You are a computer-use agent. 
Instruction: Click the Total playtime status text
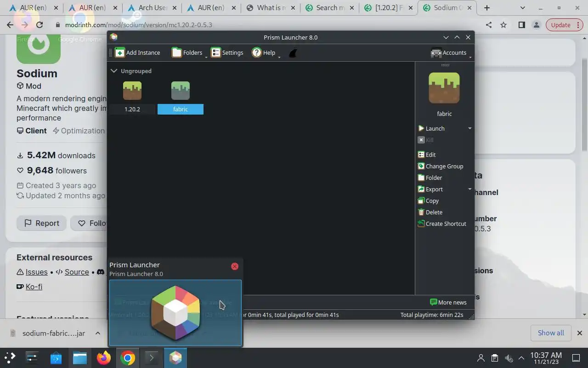[432, 315]
